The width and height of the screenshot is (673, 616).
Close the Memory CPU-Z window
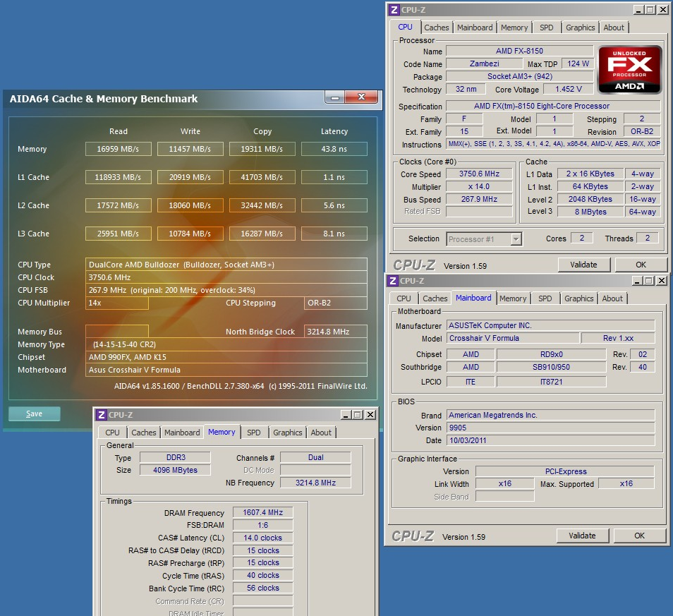pos(370,415)
